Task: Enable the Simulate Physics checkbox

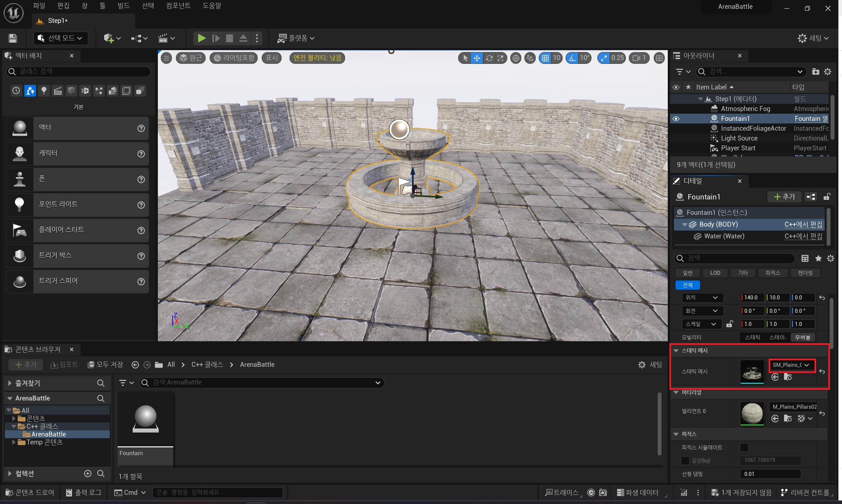Action: [744, 447]
